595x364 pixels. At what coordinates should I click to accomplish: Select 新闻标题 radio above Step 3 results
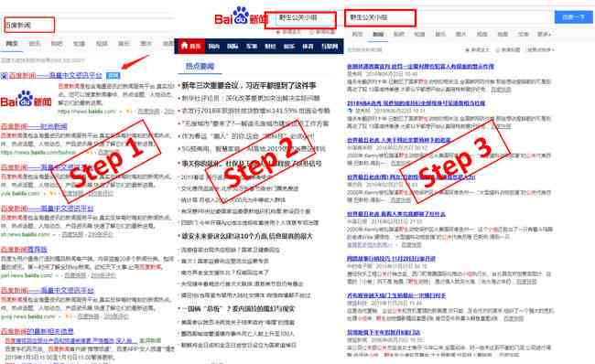pyautogui.click(x=508, y=49)
